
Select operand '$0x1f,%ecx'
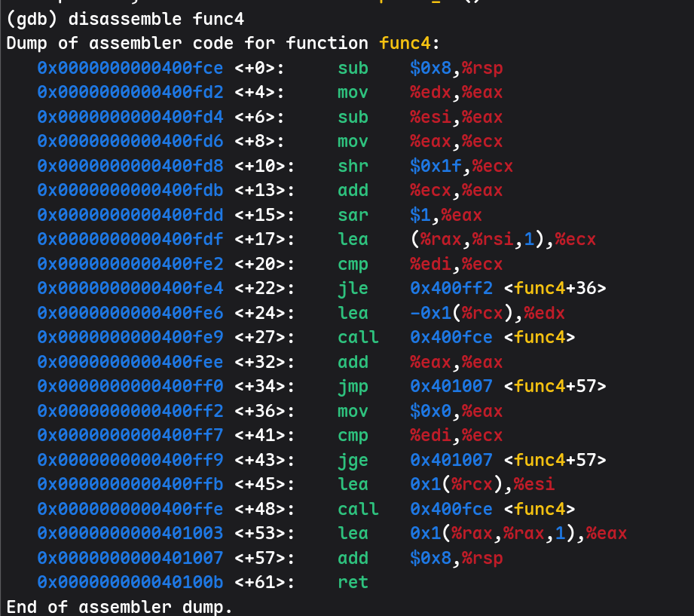[462, 166]
